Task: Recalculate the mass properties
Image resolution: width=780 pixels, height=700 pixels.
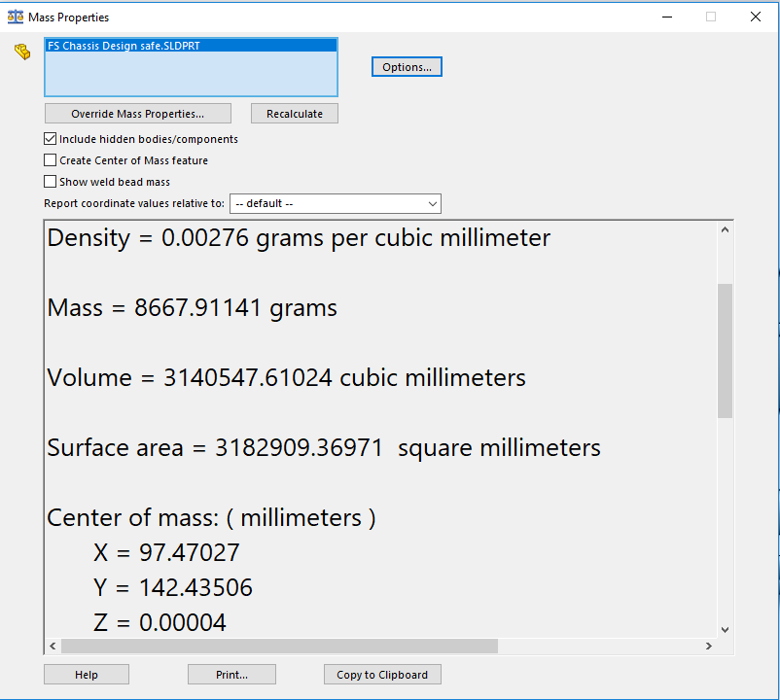Action: click(295, 114)
